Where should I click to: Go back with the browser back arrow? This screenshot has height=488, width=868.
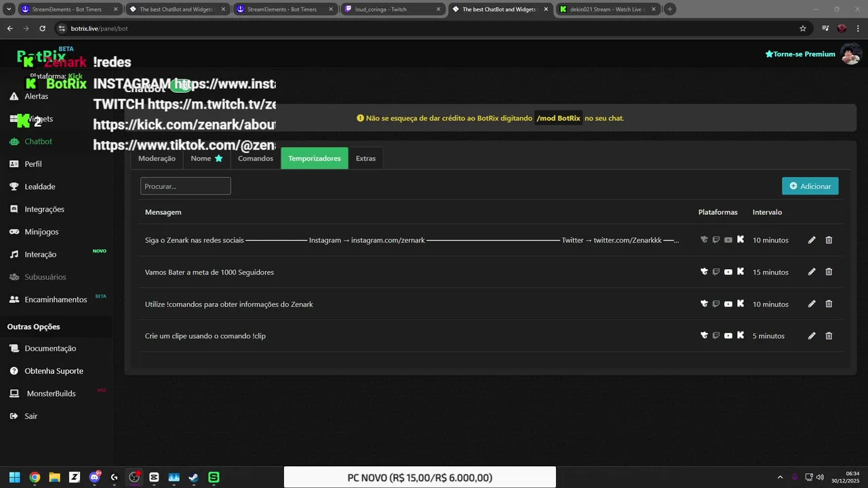[9, 28]
